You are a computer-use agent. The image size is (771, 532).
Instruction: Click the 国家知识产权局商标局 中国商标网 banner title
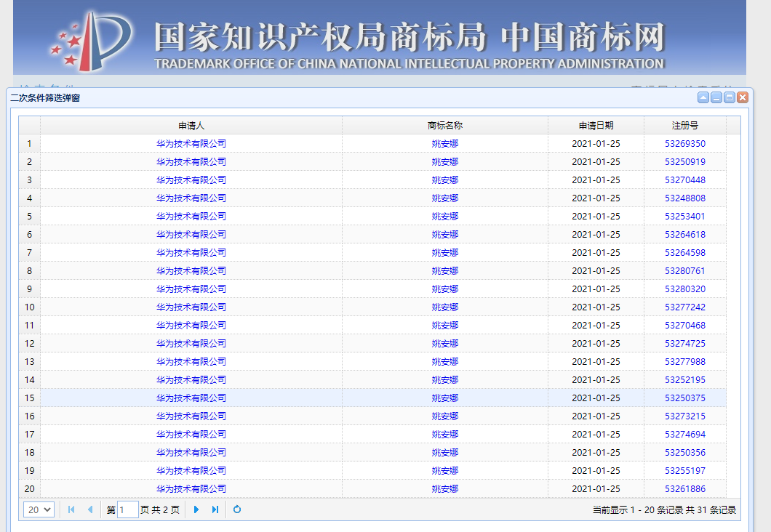click(410, 37)
